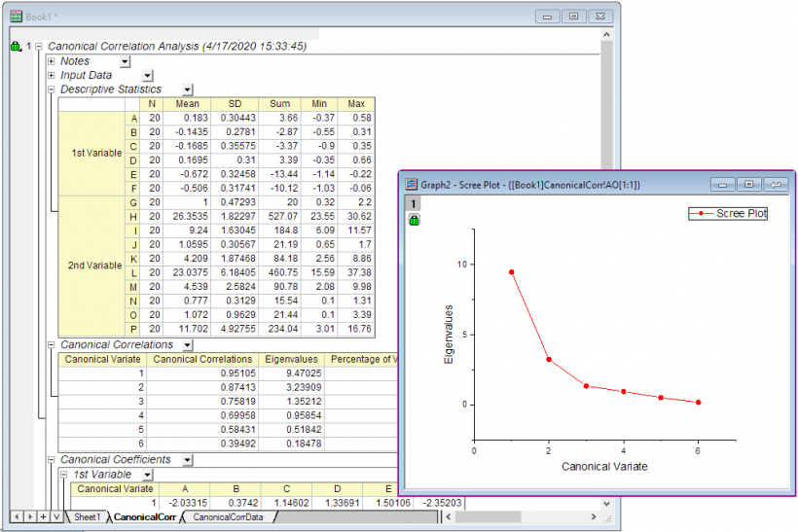Click the Graph2 window title icon
This screenshot has width=798, height=532.
click(412, 185)
